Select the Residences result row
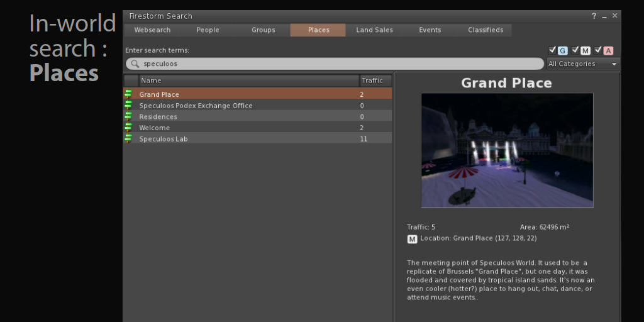The width and height of the screenshot is (644, 322). click(258, 116)
